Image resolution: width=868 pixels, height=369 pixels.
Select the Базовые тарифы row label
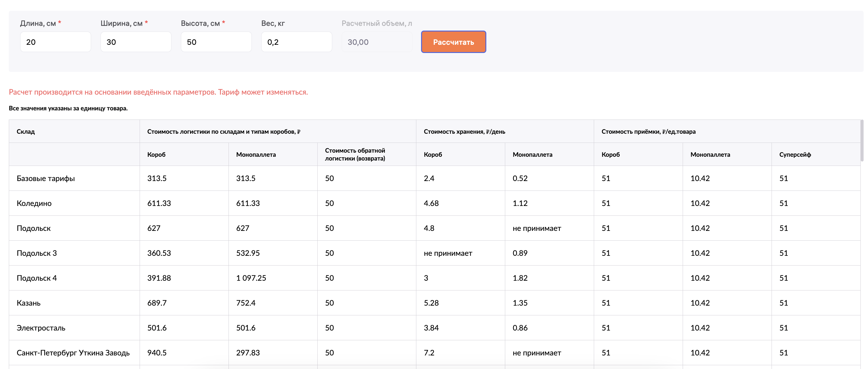tap(46, 179)
